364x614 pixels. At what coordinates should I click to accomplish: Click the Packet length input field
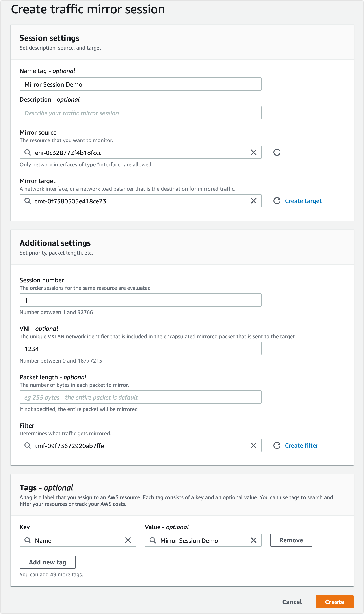coord(140,397)
